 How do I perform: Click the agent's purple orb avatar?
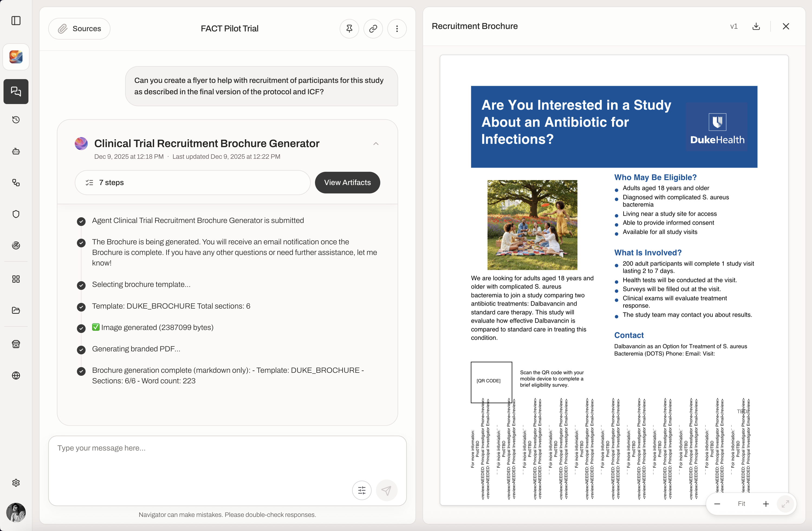pos(81,144)
